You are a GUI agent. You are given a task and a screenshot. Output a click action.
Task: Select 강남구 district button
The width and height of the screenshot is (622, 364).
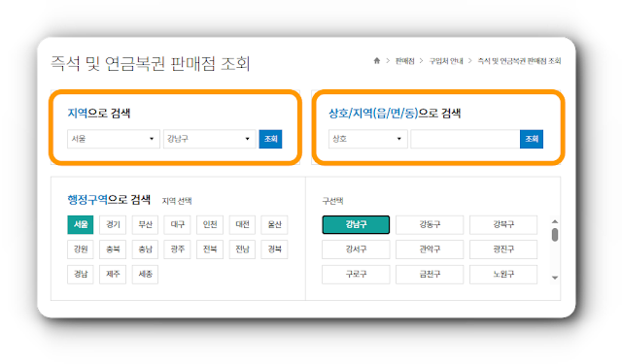click(x=356, y=224)
